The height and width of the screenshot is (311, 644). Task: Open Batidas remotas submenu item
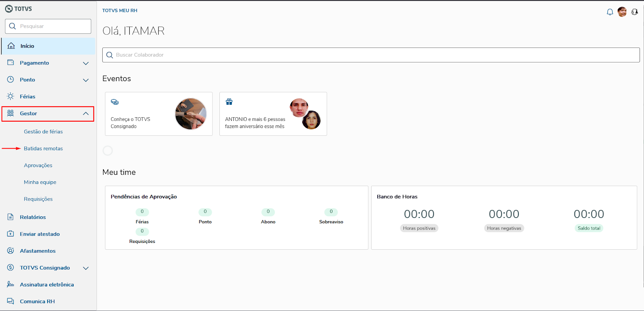(43, 148)
